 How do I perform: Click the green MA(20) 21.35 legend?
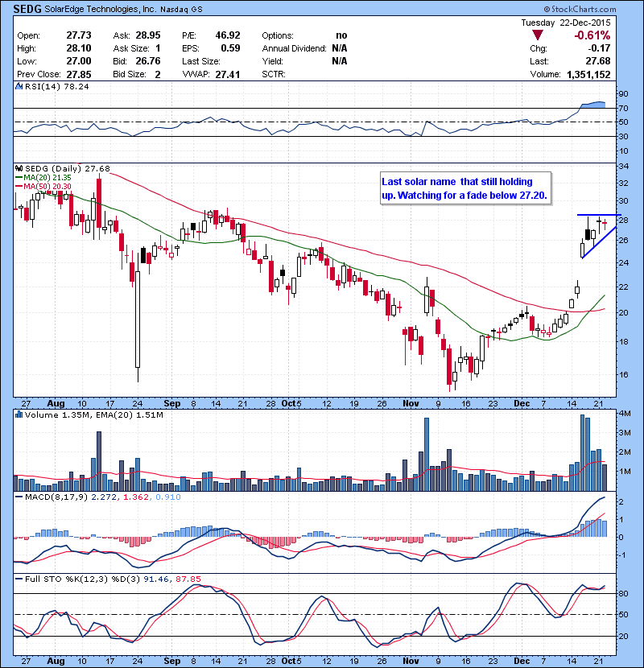[x=43, y=178]
